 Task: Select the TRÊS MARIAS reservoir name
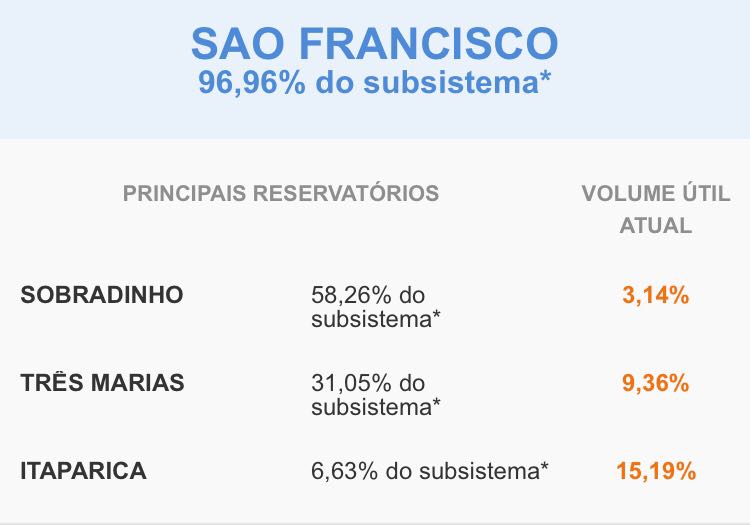click(x=102, y=383)
